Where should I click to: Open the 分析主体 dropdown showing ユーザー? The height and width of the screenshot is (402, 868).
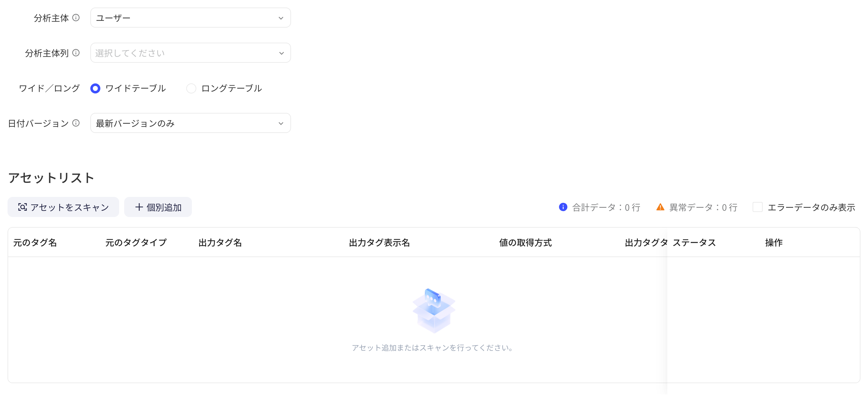190,18
